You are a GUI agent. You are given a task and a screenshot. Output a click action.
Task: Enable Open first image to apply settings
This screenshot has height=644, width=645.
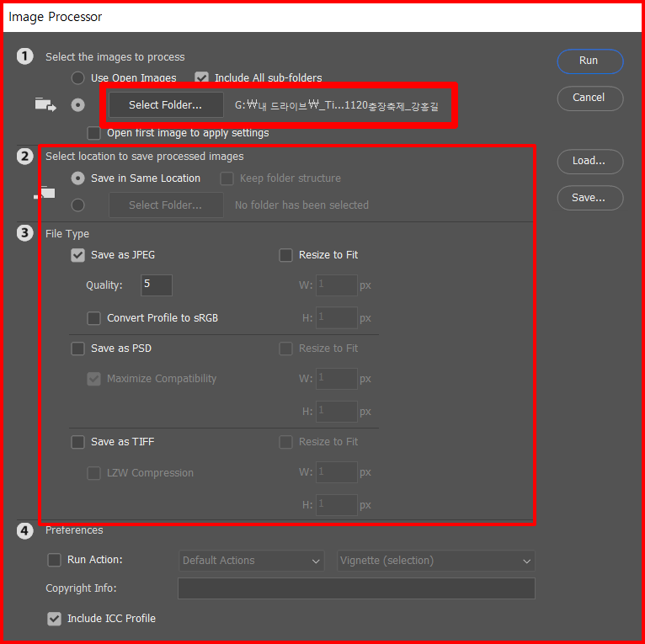[x=93, y=133]
